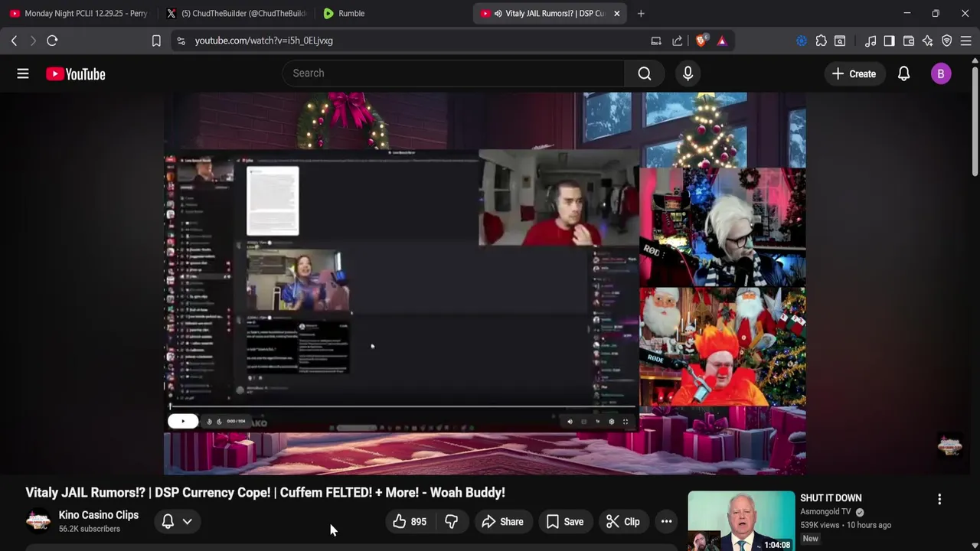Open the Brave main menu icon

pyautogui.click(x=966, y=41)
